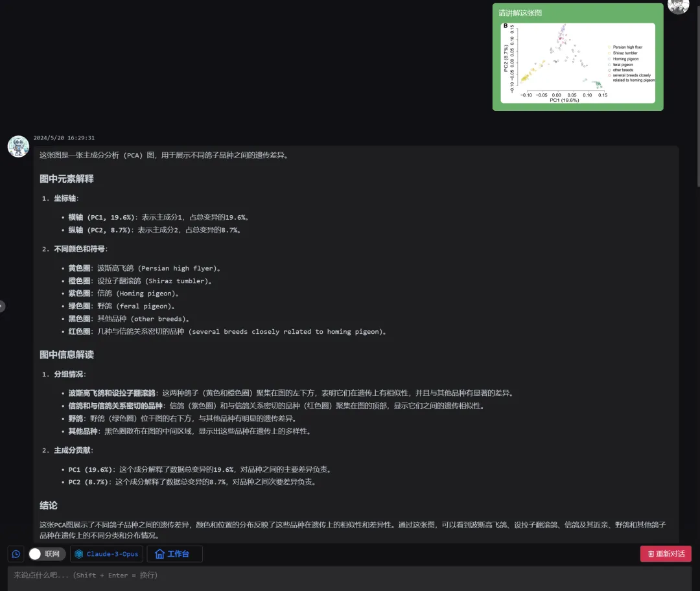The image size is (700, 591).
Task: Expand the left sidebar handle
Action: click(2, 307)
